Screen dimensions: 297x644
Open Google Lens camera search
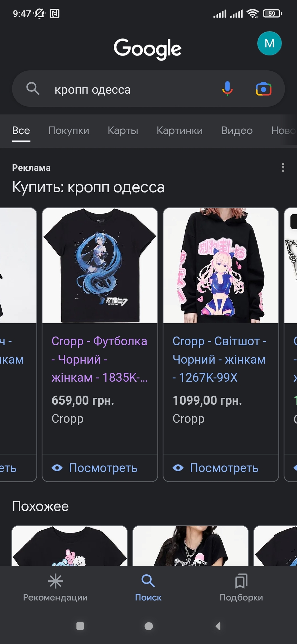pyautogui.click(x=264, y=89)
